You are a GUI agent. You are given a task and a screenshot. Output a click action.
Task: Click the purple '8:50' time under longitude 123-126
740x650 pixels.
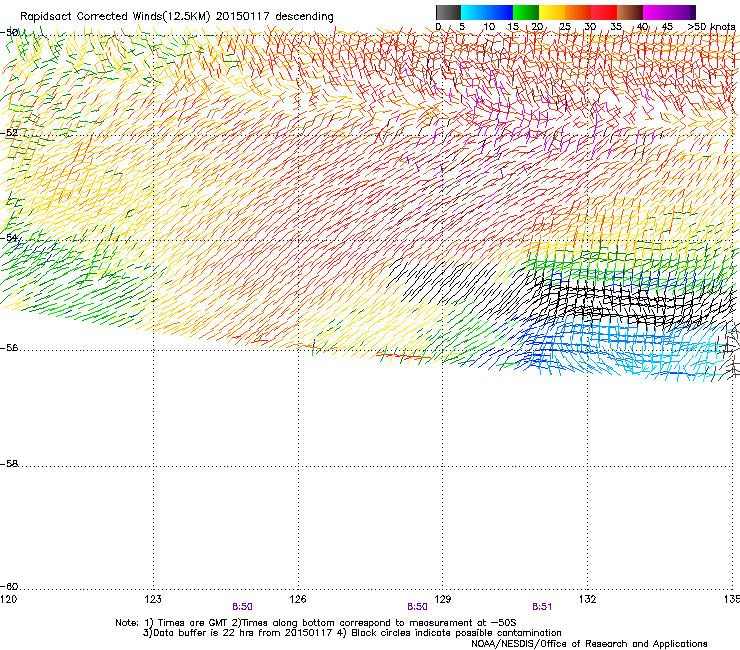tap(242, 607)
